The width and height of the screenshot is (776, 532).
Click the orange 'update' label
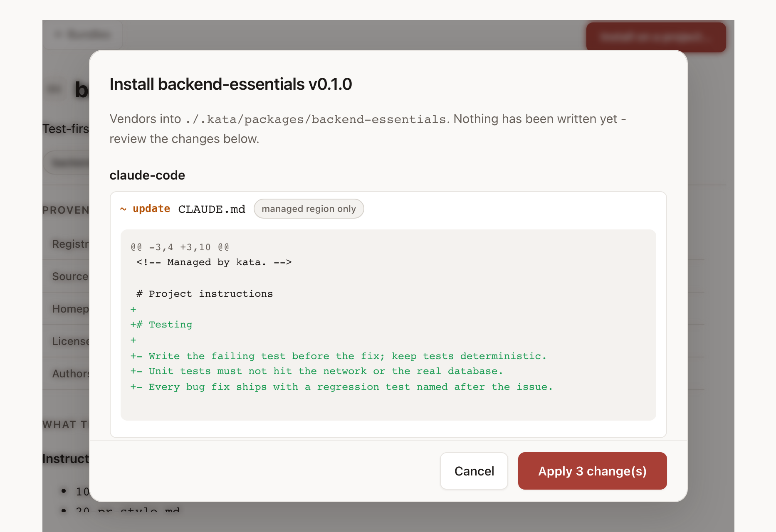pos(151,209)
